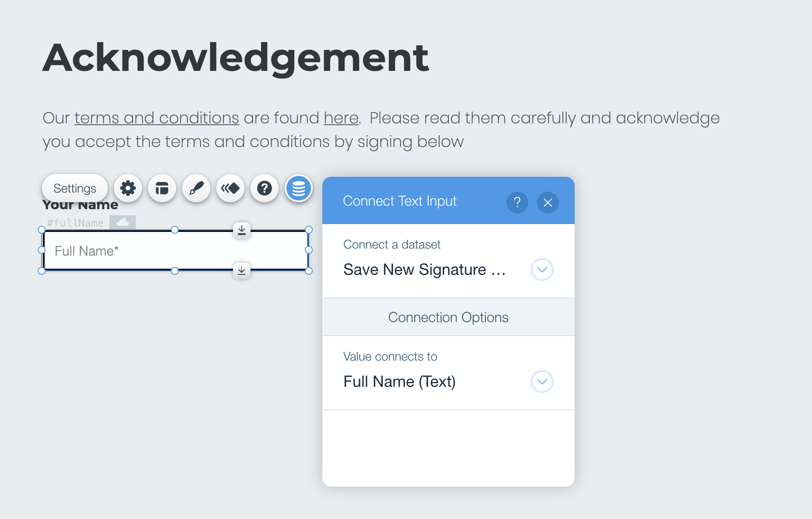The width and height of the screenshot is (812, 519).
Task: Open the Design paintbrush icon
Action: pos(196,189)
